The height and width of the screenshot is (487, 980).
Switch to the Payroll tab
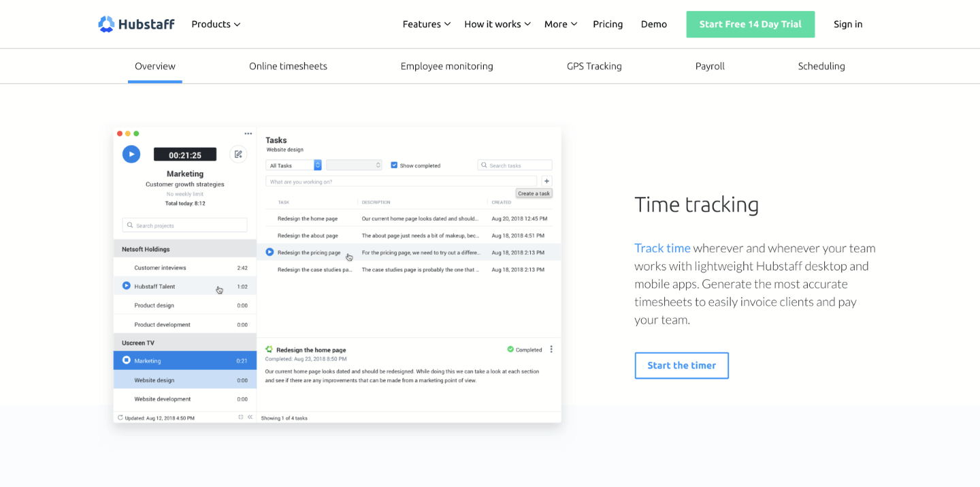tap(710, 66)
